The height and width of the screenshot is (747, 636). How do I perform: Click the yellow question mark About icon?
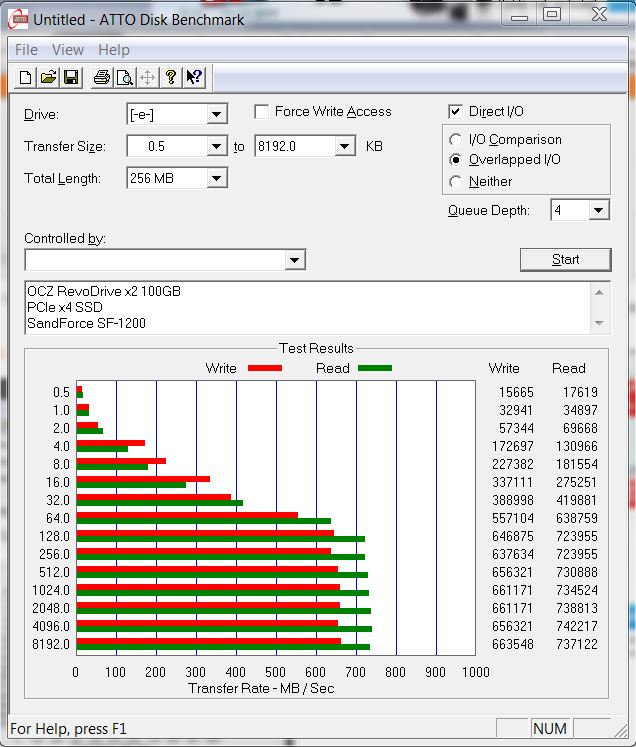coord(171,78)
